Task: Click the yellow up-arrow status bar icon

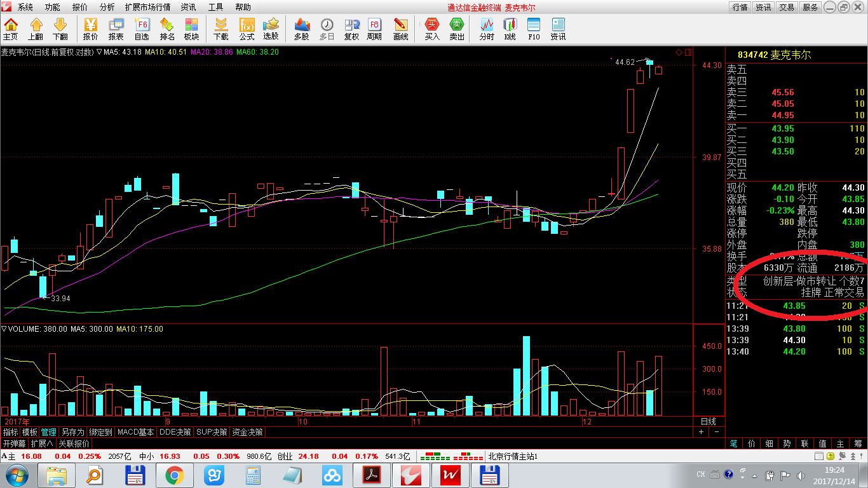Action: (829, 456)
